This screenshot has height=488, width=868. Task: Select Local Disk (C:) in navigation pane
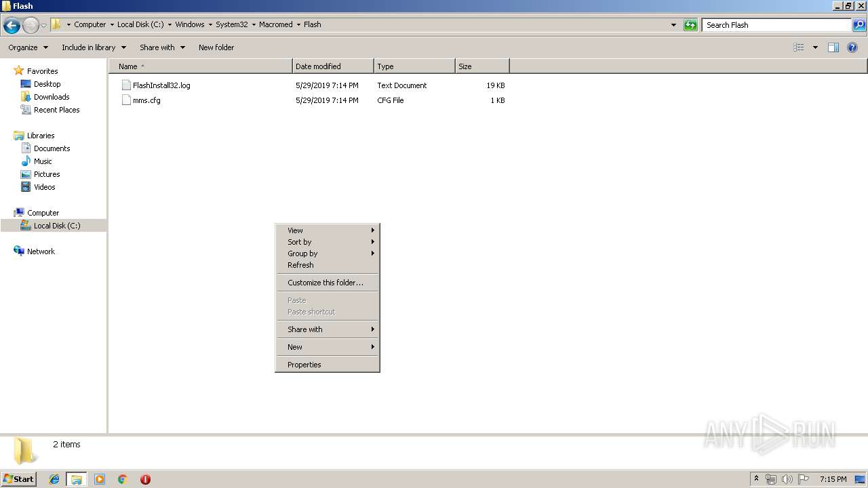57,226
